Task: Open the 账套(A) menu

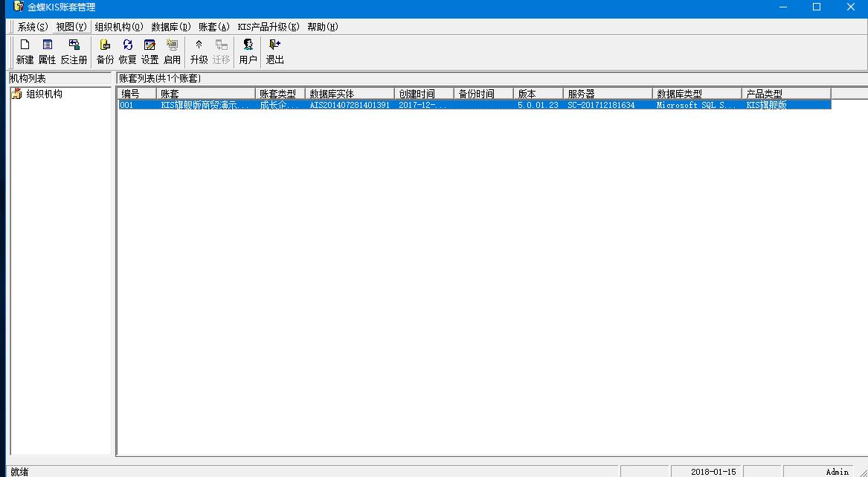Action: 214,27
